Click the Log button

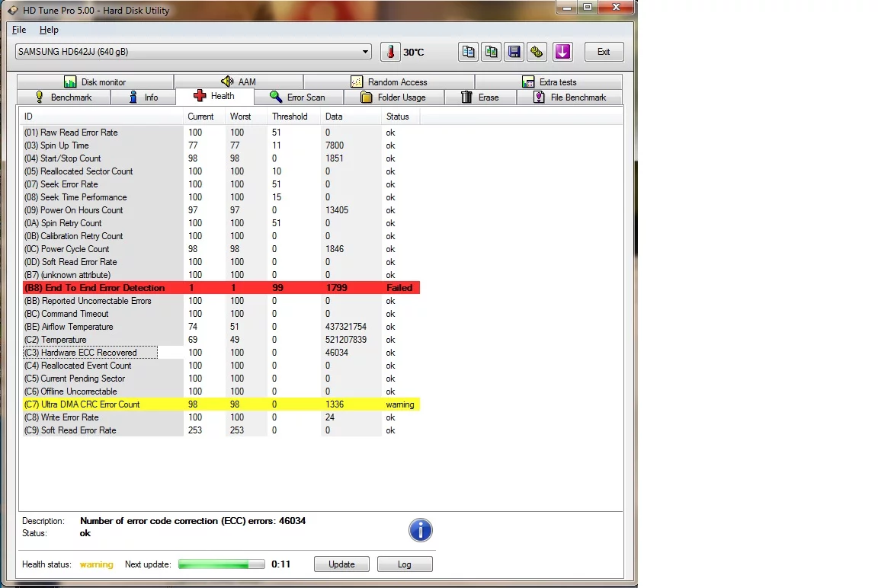click(x=404, y=564)
